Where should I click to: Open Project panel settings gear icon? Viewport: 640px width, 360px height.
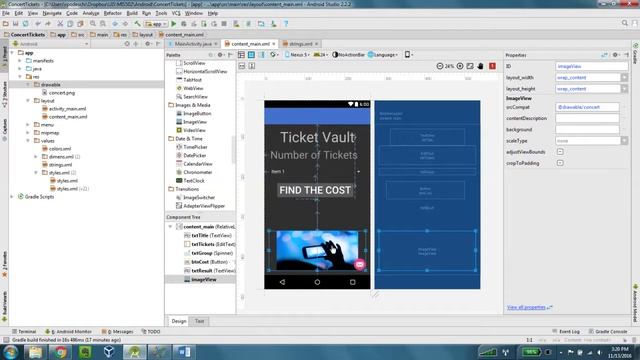(x=148, y=44)
